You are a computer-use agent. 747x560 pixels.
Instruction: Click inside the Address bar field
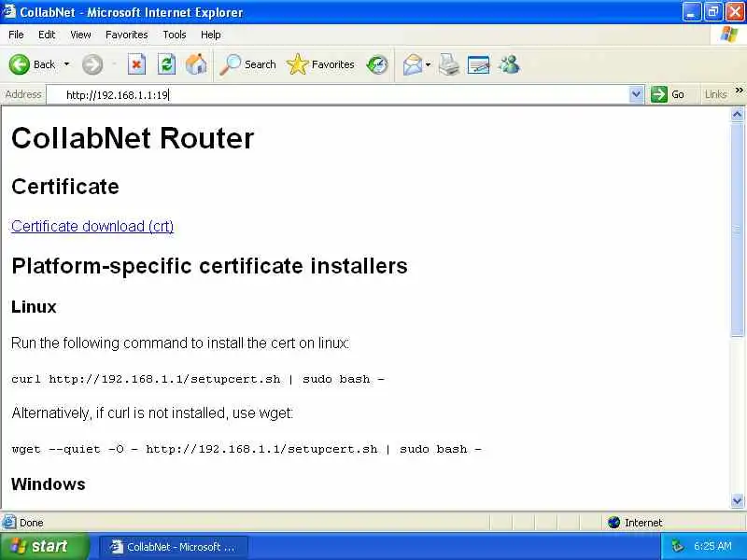point(338,95)
